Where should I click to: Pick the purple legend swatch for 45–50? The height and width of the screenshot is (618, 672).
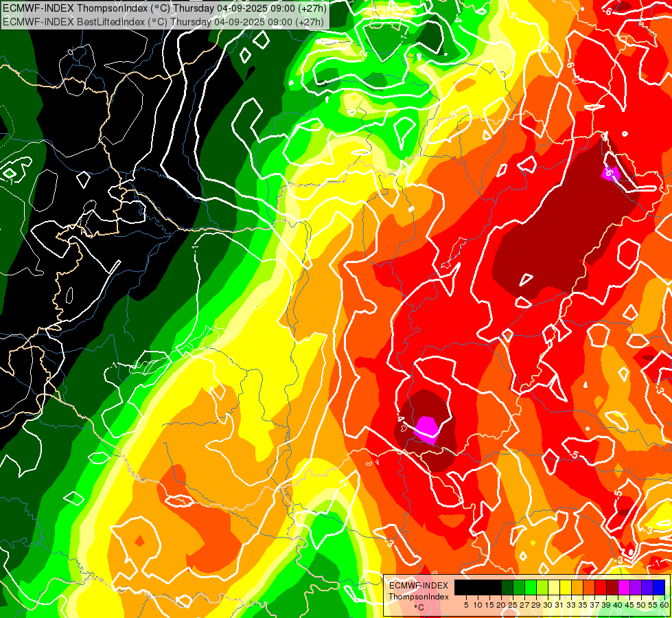636,587
